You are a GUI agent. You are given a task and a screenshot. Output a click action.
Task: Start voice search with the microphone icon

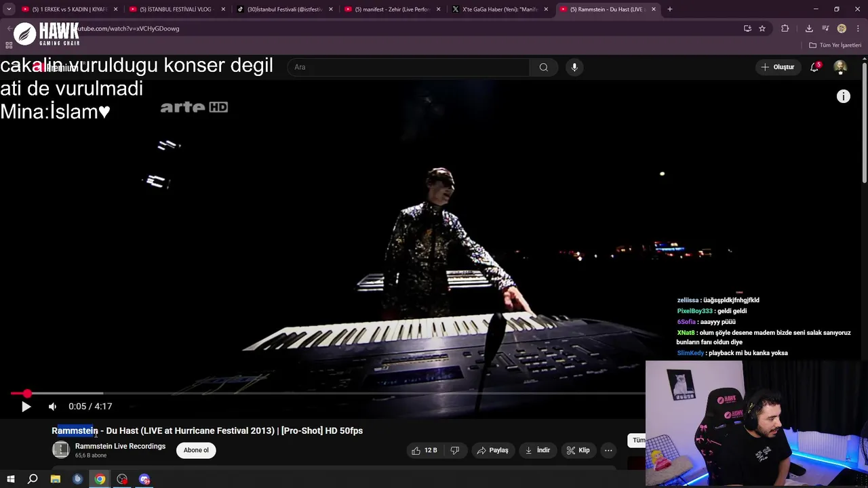(x=574, y=67)
